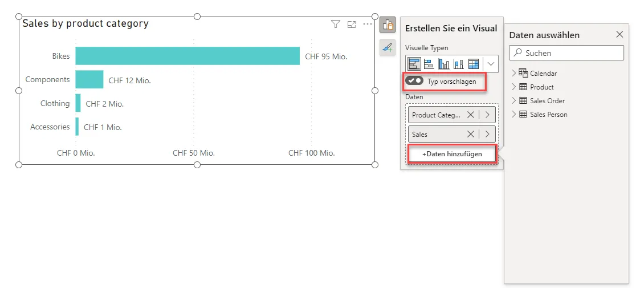Click the 'Clothing' axis label

(x=55, y=104)
